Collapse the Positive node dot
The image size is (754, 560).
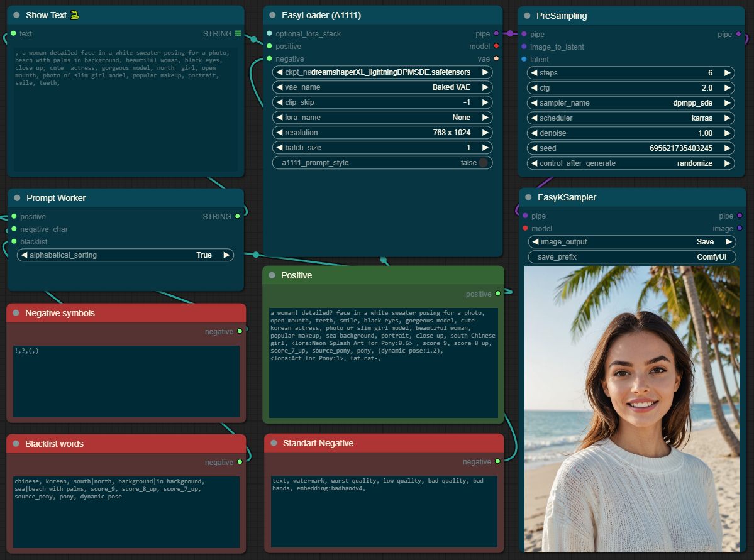click(x=272, y=275)
